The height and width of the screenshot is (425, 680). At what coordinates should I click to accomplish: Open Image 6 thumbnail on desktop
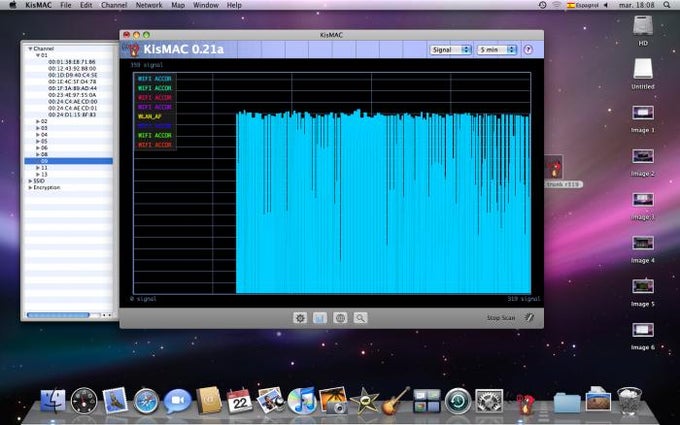(x=643, y=330)
